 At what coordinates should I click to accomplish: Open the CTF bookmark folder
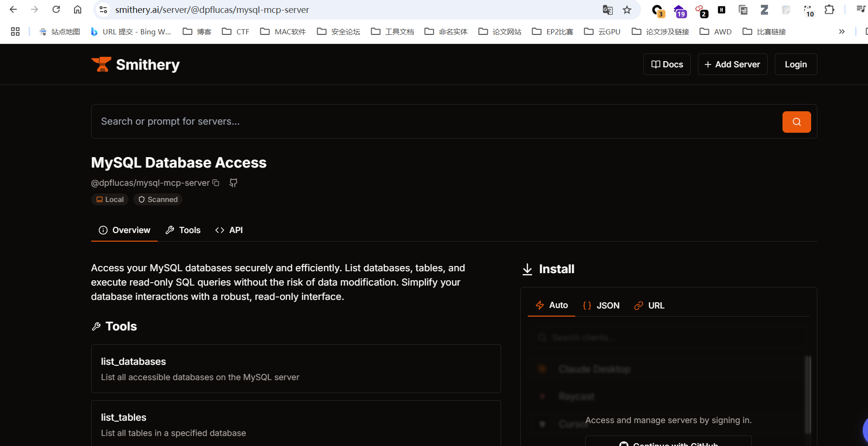(236, 32)
